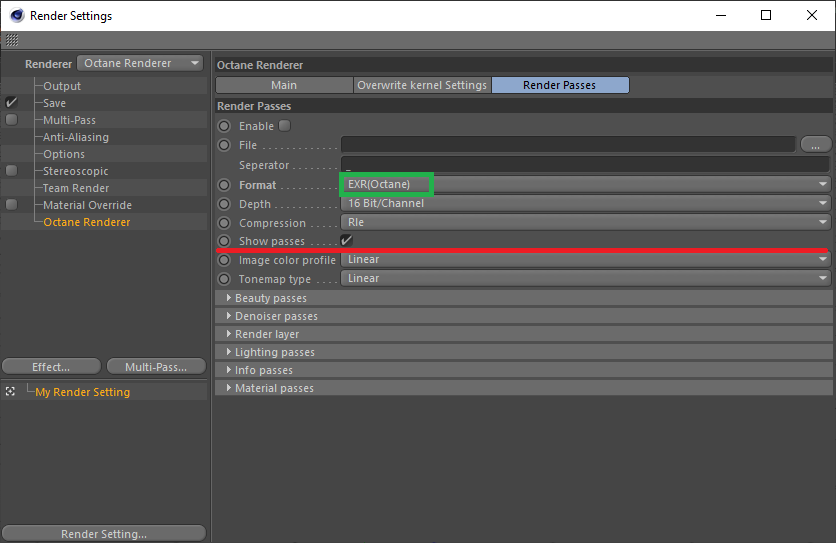Enable the Material Override checkbox
836x543 pixels.
point(11,205)
